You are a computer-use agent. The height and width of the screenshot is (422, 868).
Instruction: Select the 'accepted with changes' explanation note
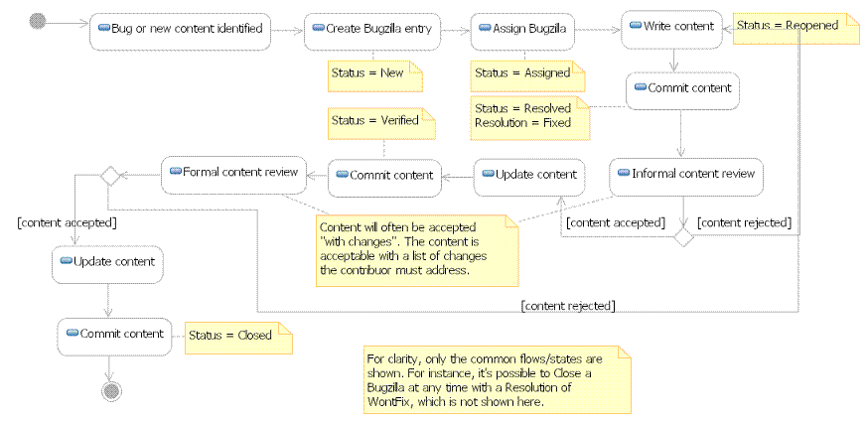pyautogui.click(x=417, y=249)
